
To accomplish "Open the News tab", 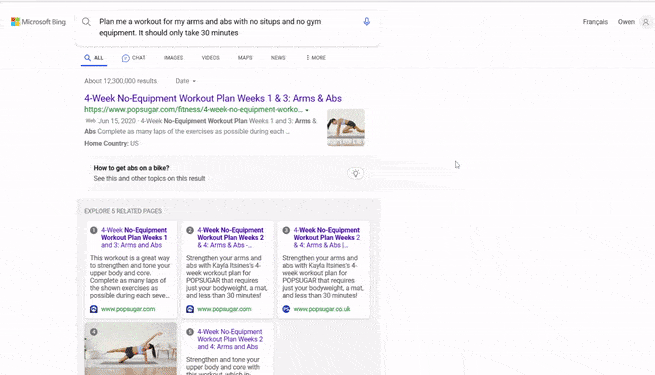I will (278, 58).
